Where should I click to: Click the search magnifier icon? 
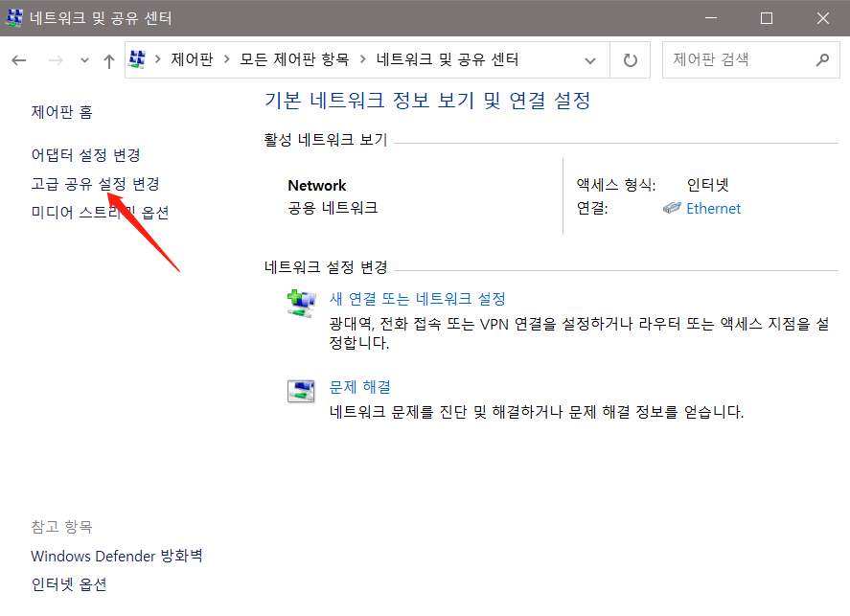(x=822, y=59)
